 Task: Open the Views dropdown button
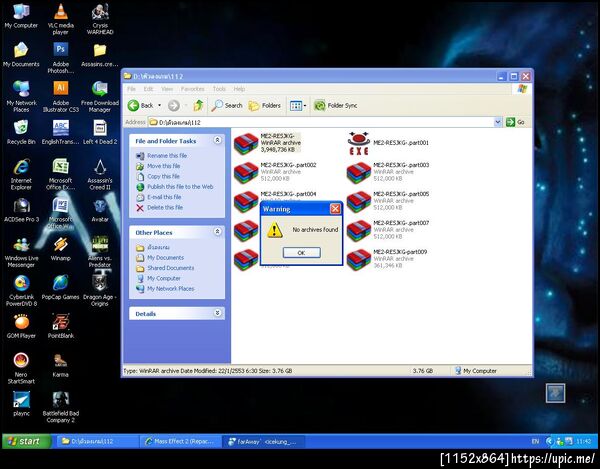coord(298,106)
